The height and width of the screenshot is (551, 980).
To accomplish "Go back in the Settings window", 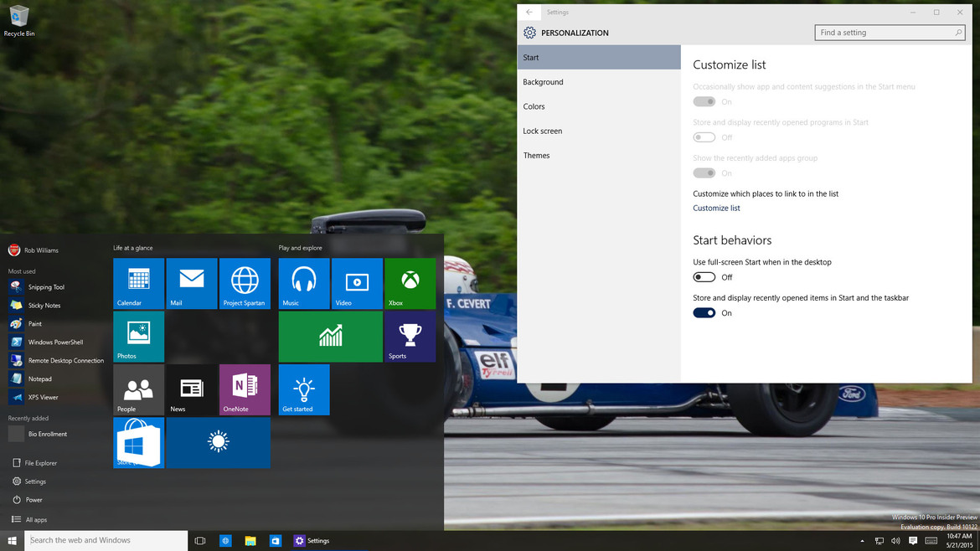I will [x=529, y=12].
